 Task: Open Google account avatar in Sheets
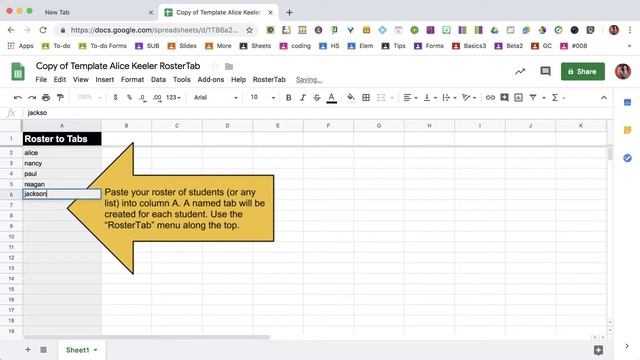coord(623,71)
